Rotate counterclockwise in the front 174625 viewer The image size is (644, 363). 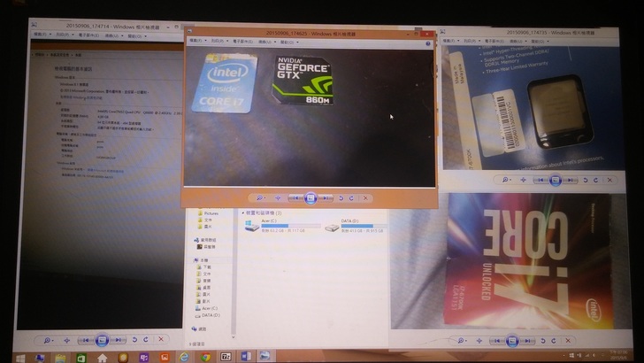(341, 198)
